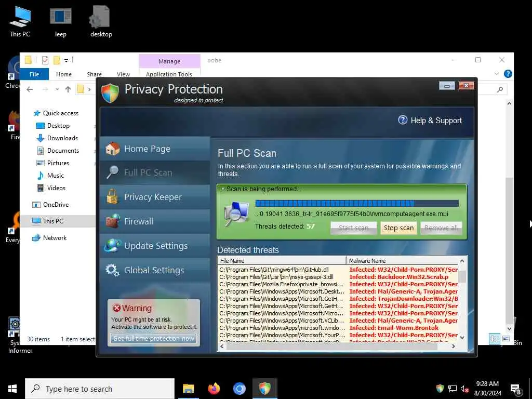The image size is (532, 399).
Task: Select Documents in navigation pane
Action: tap(63, 151)
